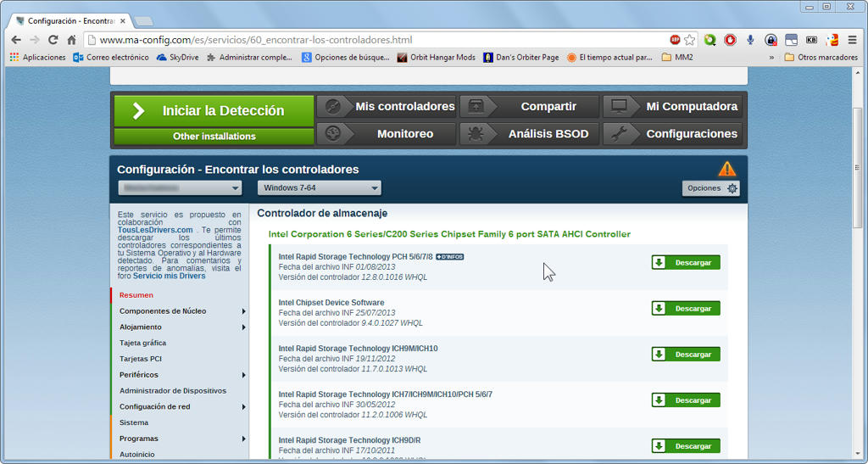Expand Configuación de red submenu
Image resolution: width=868 pixels, height=464 pixels.
pyautogui.click(x=243, y=407)
